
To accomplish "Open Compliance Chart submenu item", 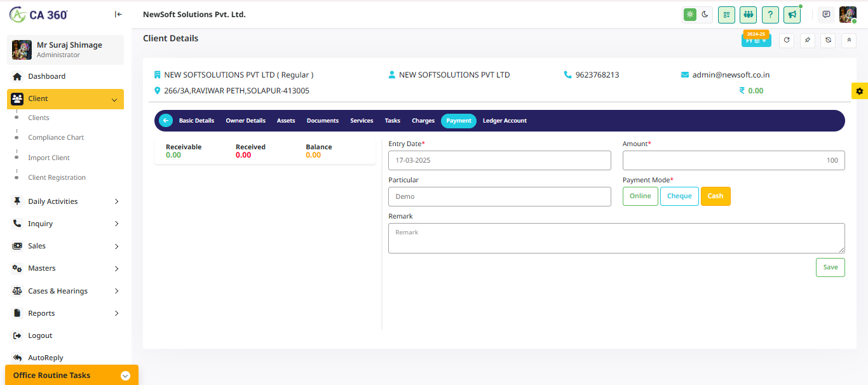I will pos(56,137).
